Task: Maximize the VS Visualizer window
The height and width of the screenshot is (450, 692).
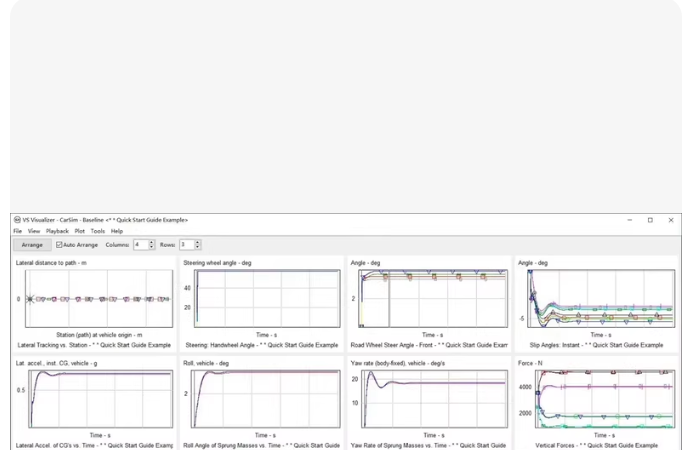Action: pyautogui.click(x=650, y=220)
